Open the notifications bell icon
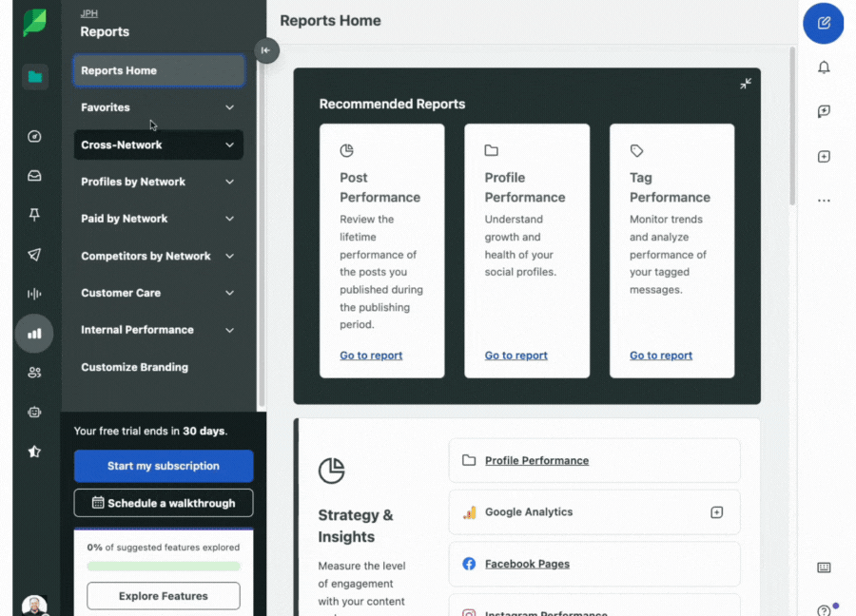Image resolution: width=856 pixels, height=616 pixels. [824, 67]
